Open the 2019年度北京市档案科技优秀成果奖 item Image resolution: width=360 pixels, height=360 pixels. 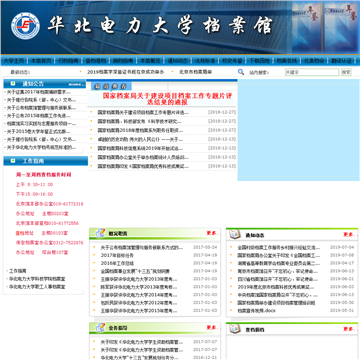coord(276,287)
